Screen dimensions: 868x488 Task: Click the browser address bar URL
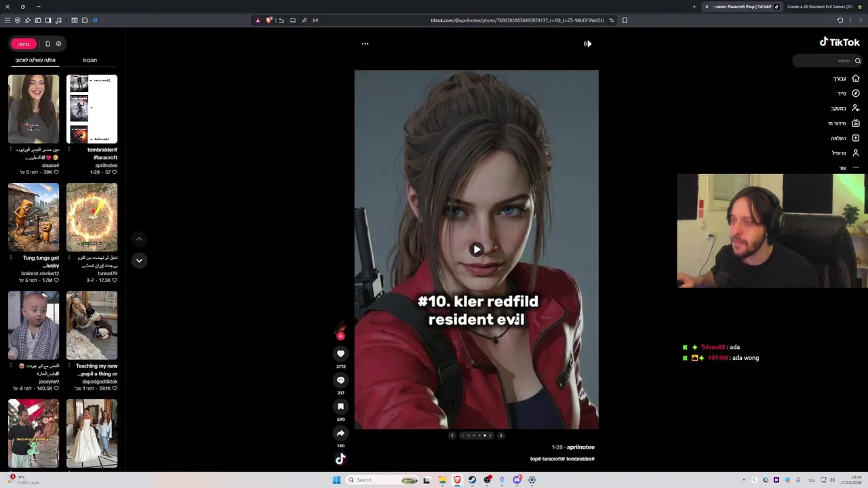click(x=517, y=20)
